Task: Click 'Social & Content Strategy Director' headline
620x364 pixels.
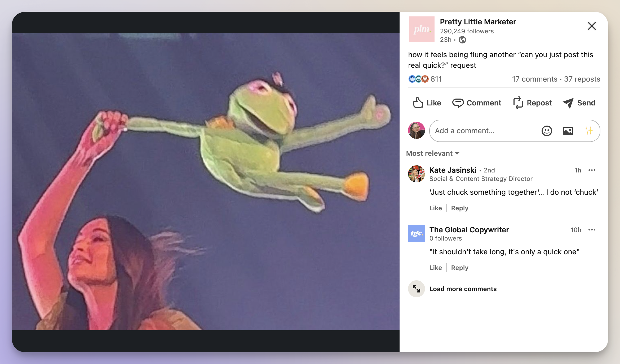Action: (x=481, y=179)
